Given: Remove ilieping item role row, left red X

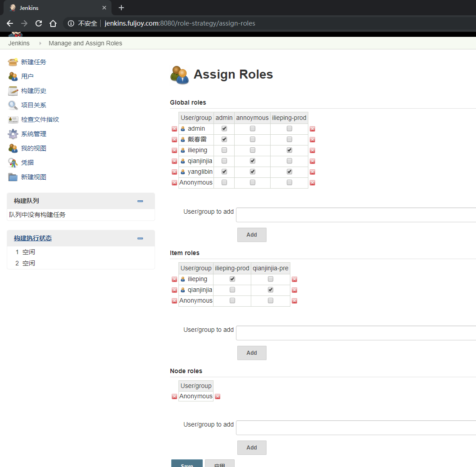Looking at the screenshot, I should [174, 279].
